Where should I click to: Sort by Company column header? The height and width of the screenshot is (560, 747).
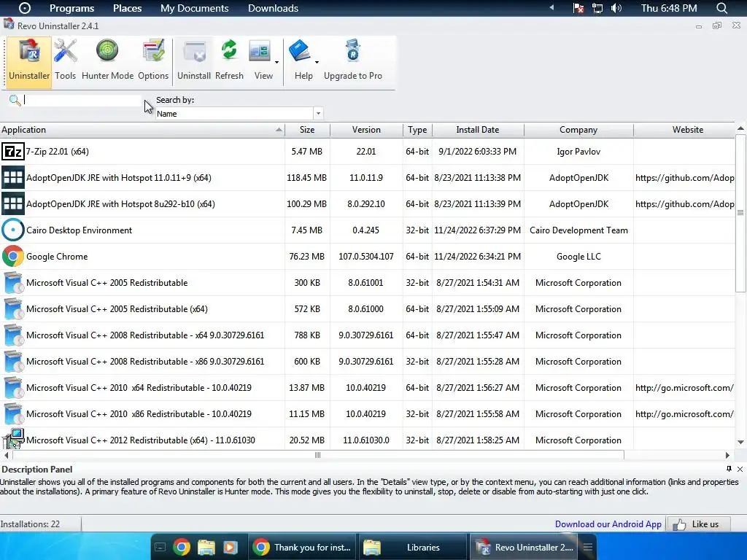[578, 130]
